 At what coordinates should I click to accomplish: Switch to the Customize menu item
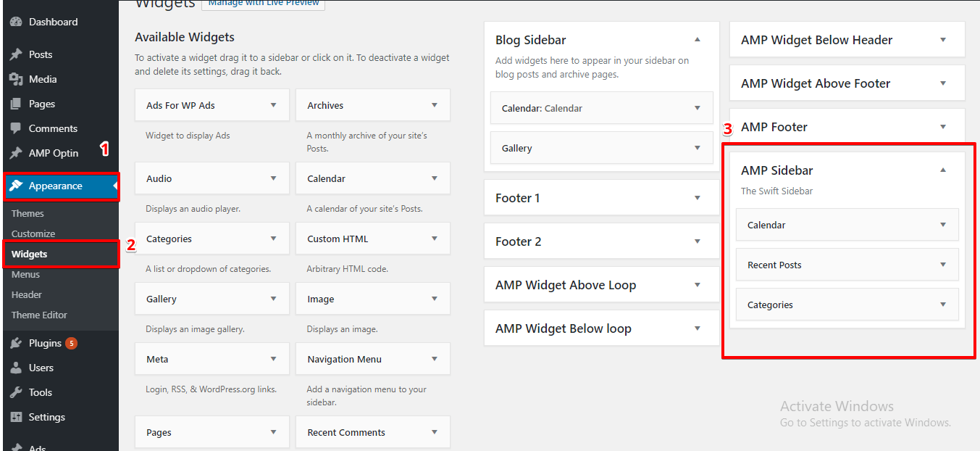(x=35, y=233)
